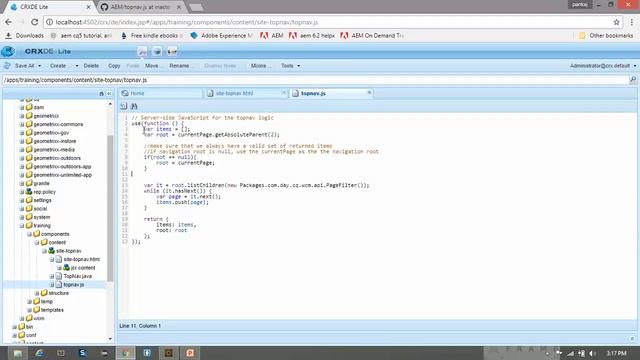
Task: Click the find binoculars icon in editor
Action: tap(134, 106)
